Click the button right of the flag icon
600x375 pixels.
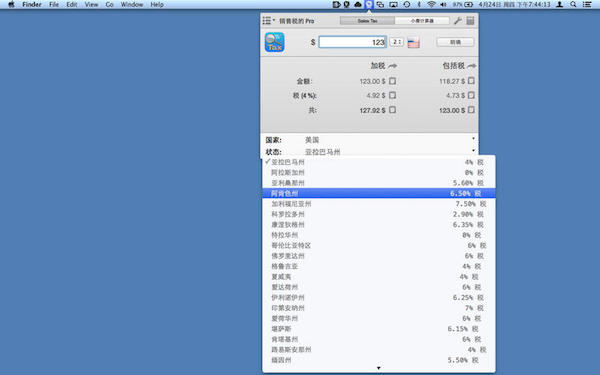[x=455, y=42]
